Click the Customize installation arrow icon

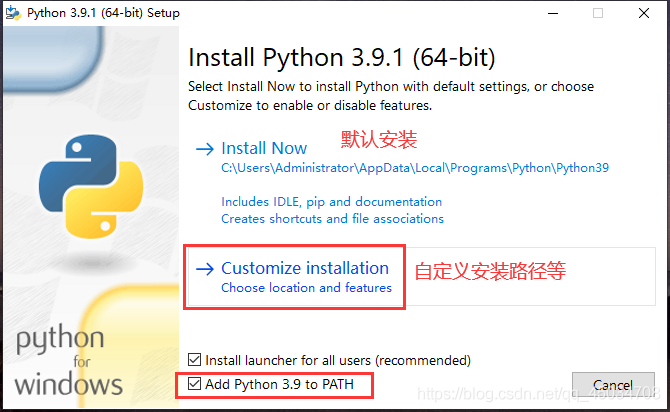click(205, 269)
